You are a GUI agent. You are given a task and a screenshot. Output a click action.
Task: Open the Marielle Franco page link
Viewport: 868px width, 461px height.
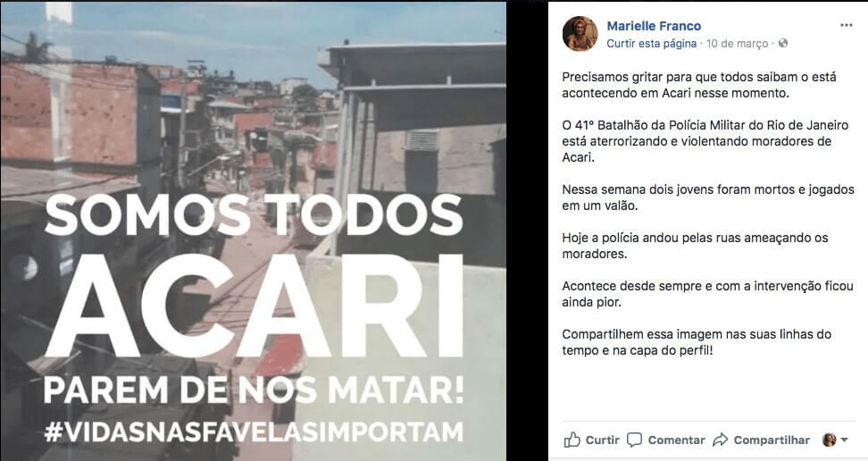coord(654,26)
